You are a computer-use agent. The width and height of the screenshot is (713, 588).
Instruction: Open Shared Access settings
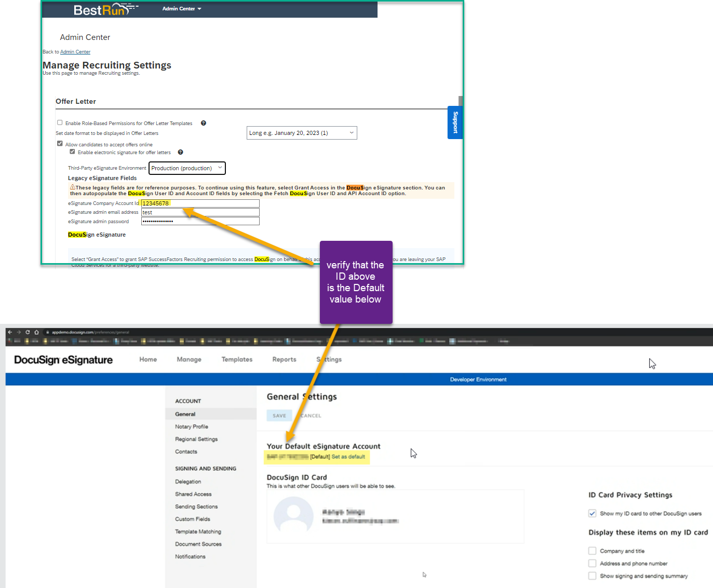point(193,494)
